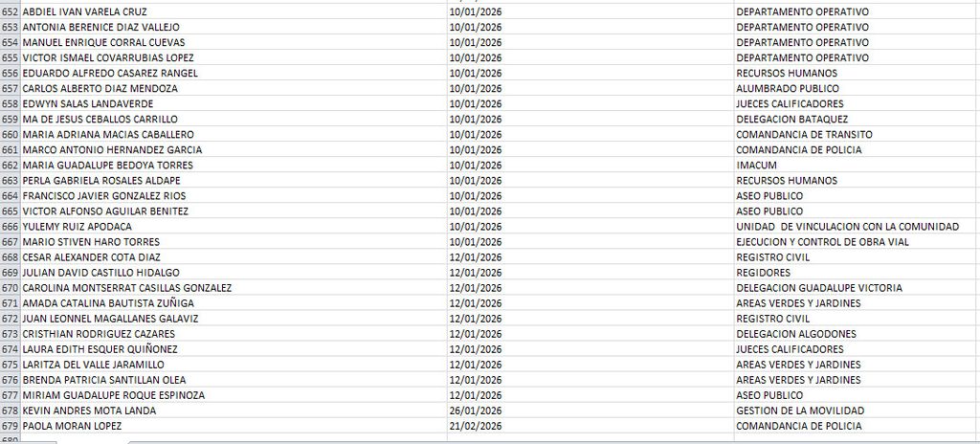Screen dimensions: 980x444
Task: Select cell KEVIN ANDRES MOTA LANDA
Action: tap(234, 411)
